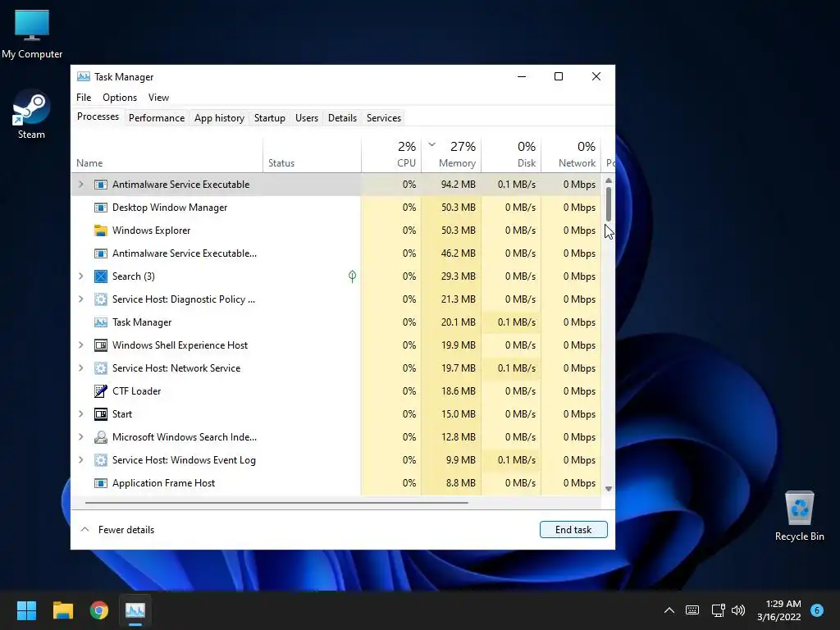Click the Service Host: Windows Event Log icon
Image resolution: width=840 pixels, height=630 pixels.
[101, 460]
